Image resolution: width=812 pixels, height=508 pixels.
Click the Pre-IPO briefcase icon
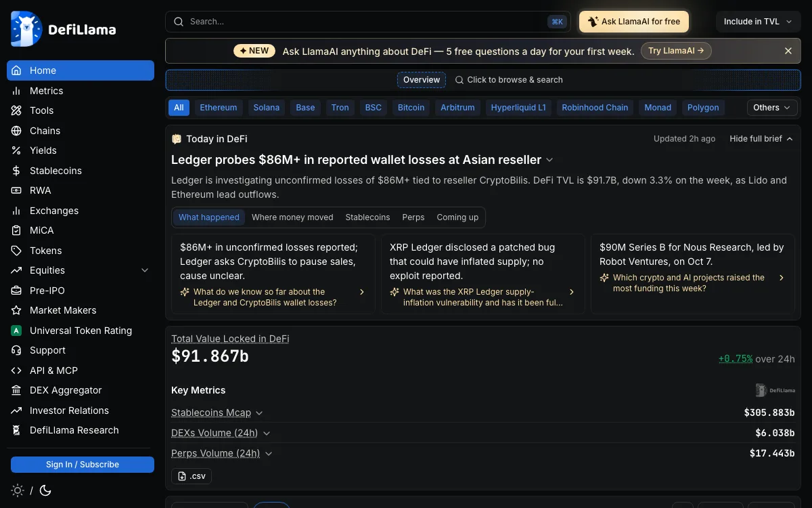(x=16, y=291)
